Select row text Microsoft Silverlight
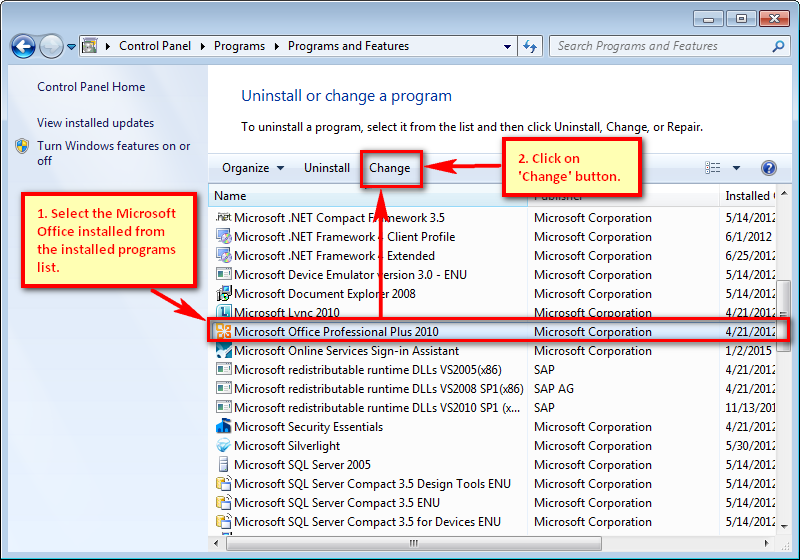Screen dimensions: 800x560 (x=287, y=446)
